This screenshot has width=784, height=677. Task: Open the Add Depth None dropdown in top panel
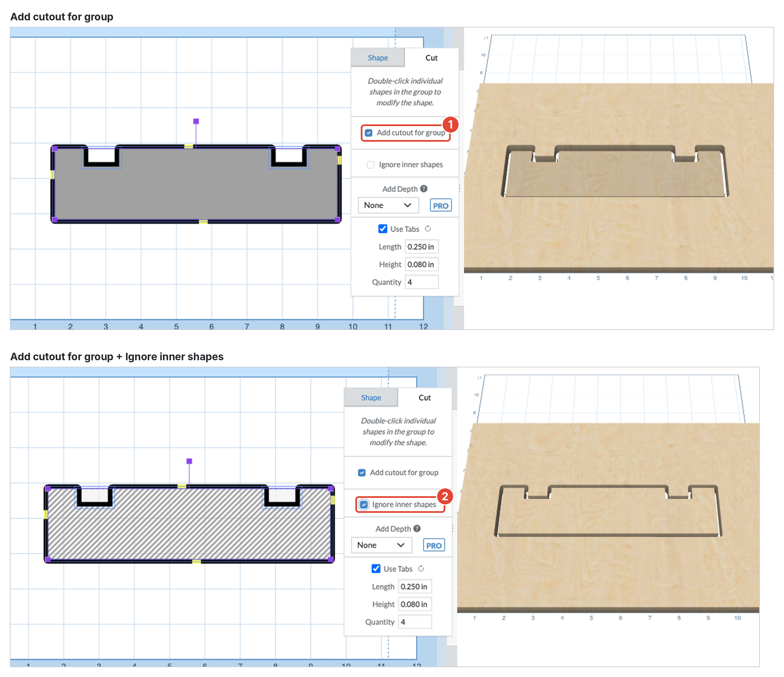point(388,205)
